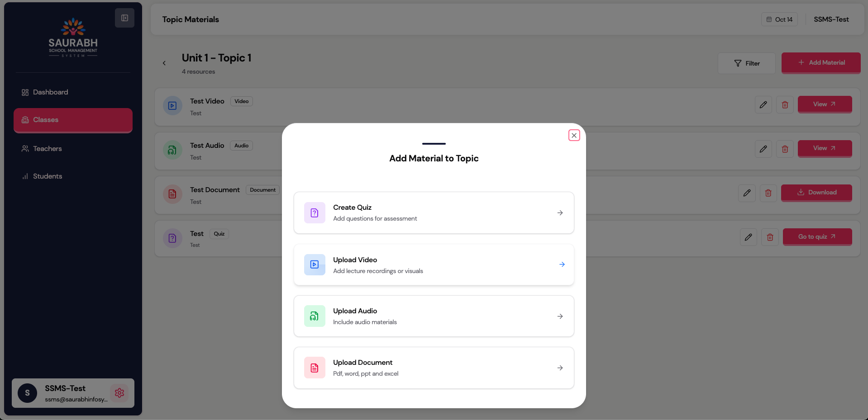Open settings via the gear icon
The width and height of the screenshot is (868, 420).
pyautogui.click(x=119, y=393)
